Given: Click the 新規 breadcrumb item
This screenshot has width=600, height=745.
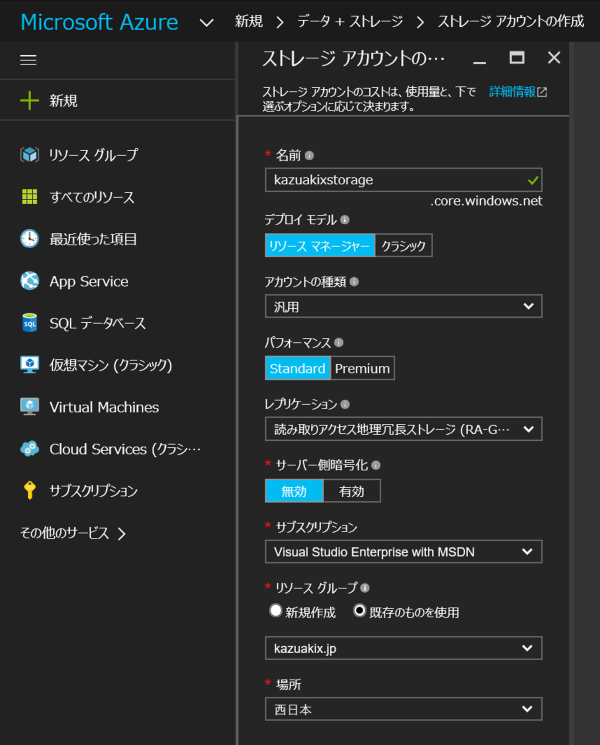Looking at the screenshot, I should [248, 21].
